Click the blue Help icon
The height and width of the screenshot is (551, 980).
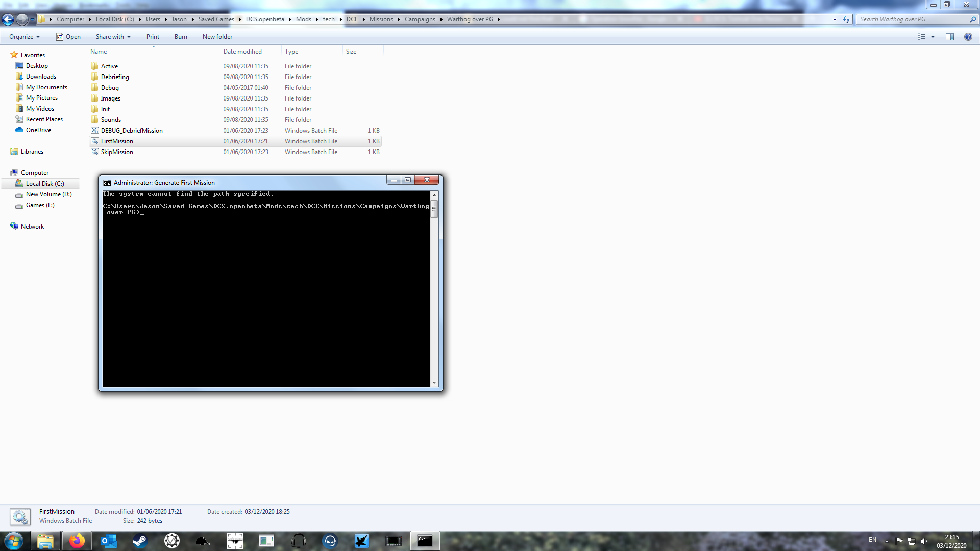tap(968, 37)
